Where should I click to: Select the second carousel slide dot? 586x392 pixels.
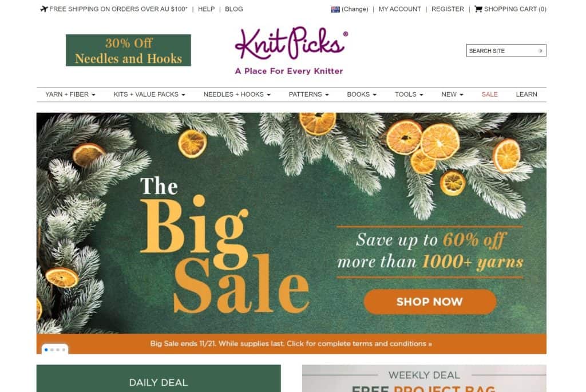[52, 350]
